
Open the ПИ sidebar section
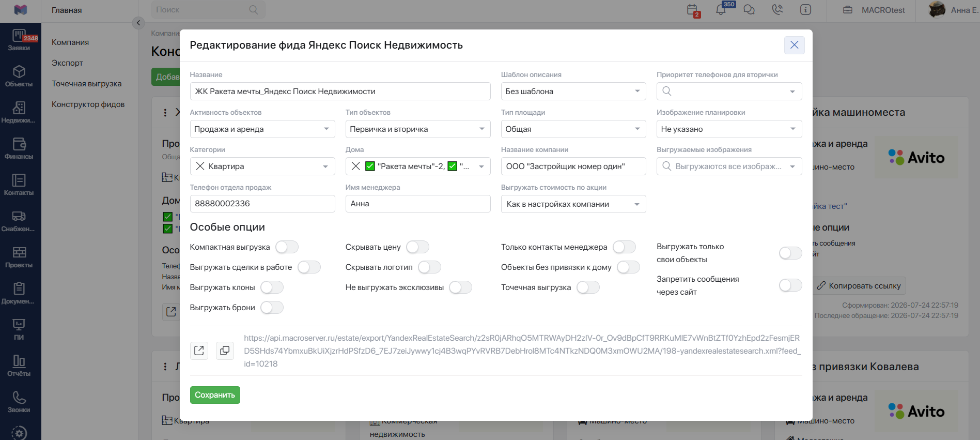click(x=19, y=330)
